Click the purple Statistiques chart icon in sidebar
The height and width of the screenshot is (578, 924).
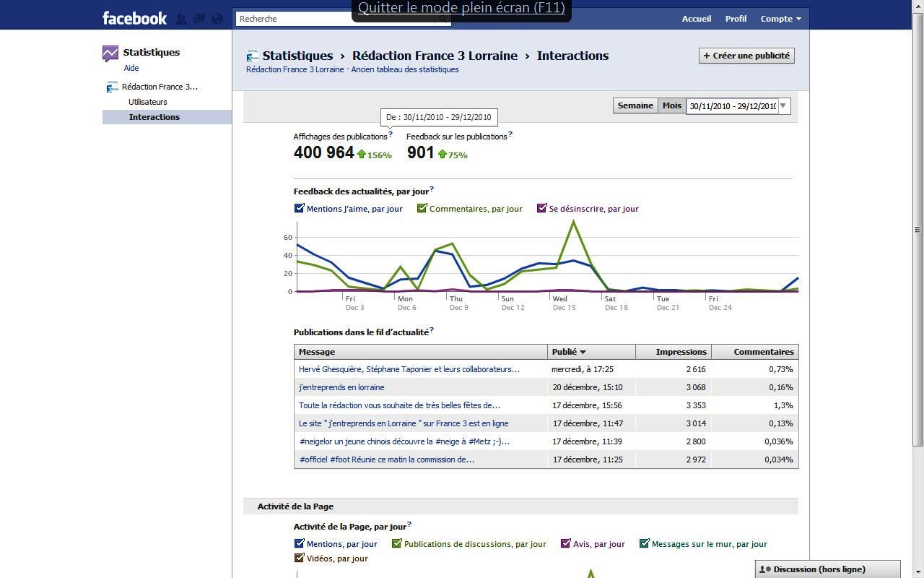110,53
